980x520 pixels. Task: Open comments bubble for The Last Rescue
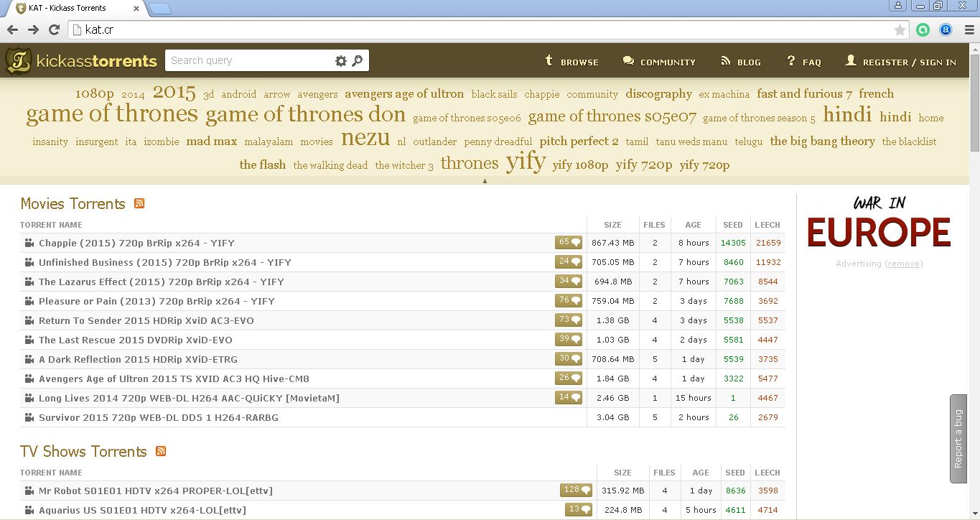click(x=569, y=340)
